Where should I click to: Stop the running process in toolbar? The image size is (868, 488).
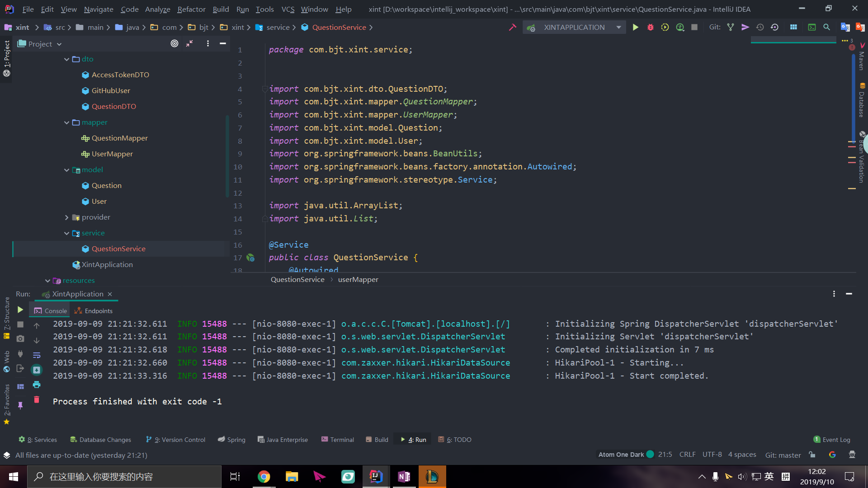point(694,27)
